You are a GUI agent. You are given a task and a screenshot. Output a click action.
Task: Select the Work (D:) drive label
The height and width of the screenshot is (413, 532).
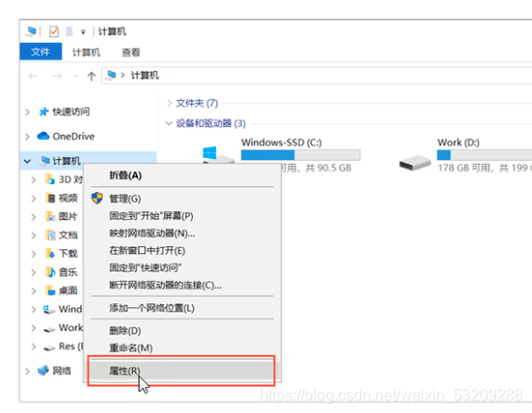458,143
